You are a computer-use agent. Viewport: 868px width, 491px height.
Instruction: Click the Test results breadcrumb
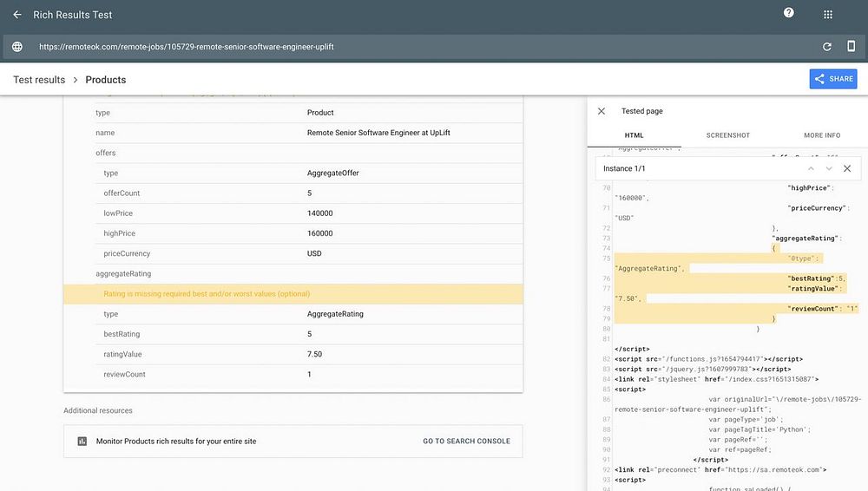(x=39, y=80)
